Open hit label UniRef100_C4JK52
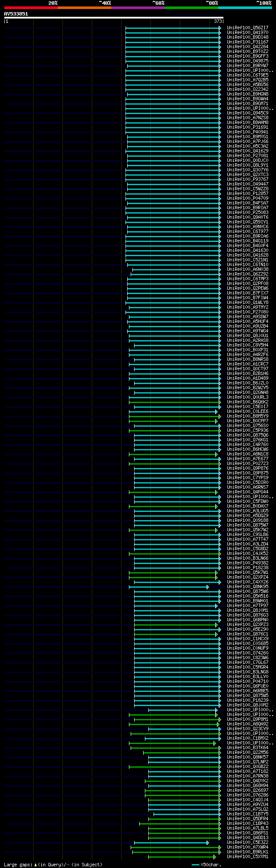 point(248,553)
